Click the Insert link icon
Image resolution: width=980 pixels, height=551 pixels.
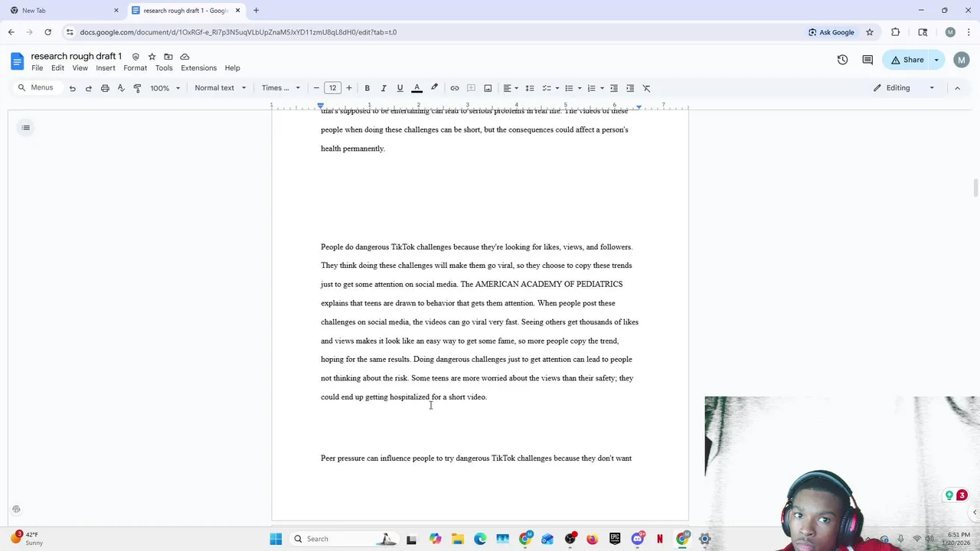click(455, 88)
